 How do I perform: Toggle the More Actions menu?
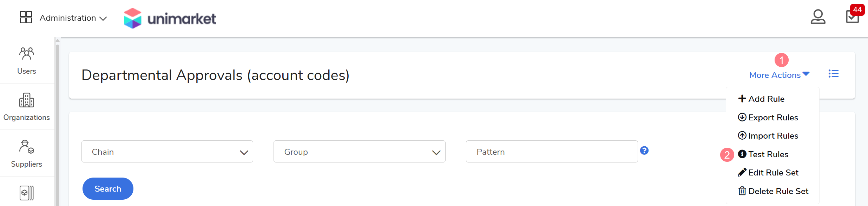point(779,75)
